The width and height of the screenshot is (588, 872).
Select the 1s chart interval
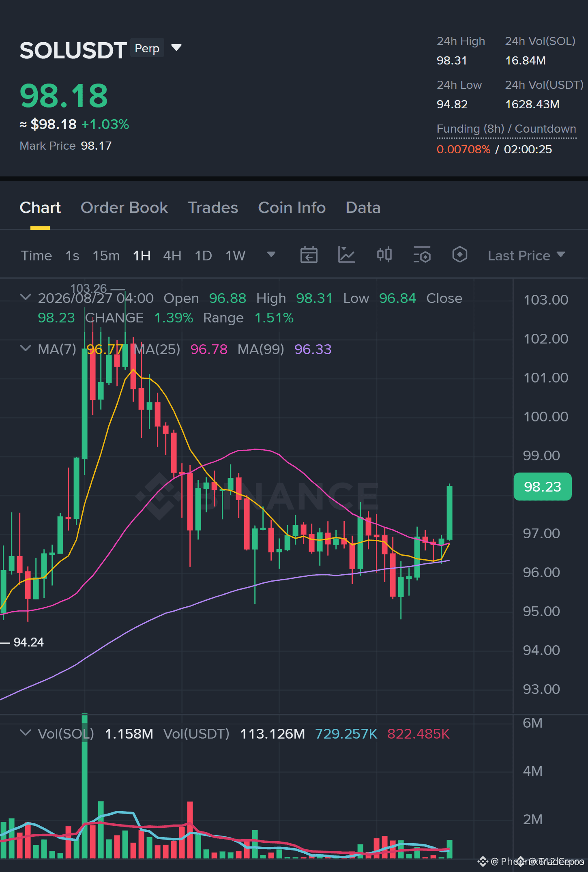[72, 256]
